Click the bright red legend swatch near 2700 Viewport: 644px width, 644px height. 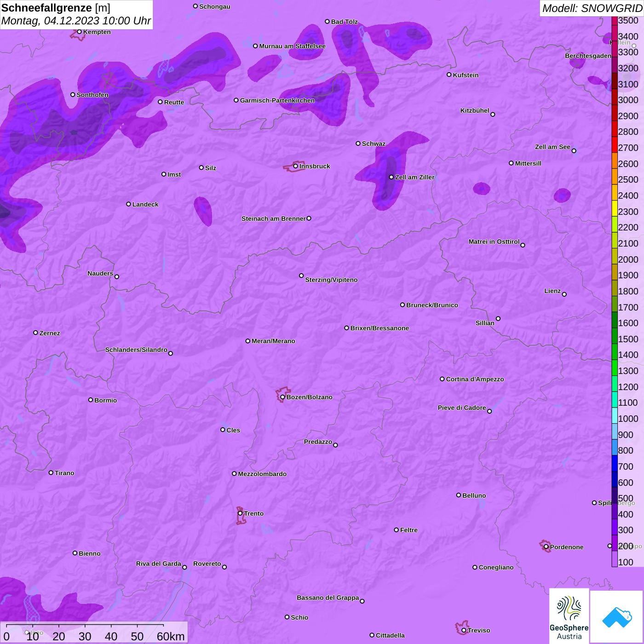point(615,144)
